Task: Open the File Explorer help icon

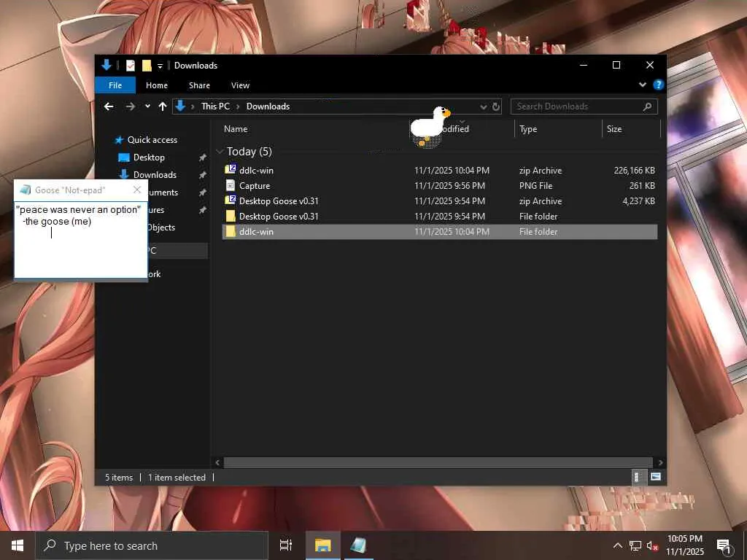Action: [x=658, y=85]
